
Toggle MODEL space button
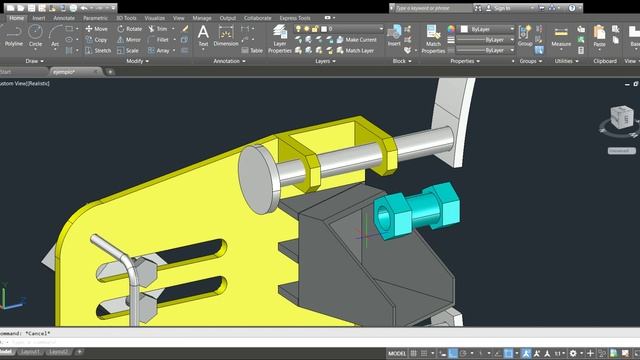click(397, 353)
